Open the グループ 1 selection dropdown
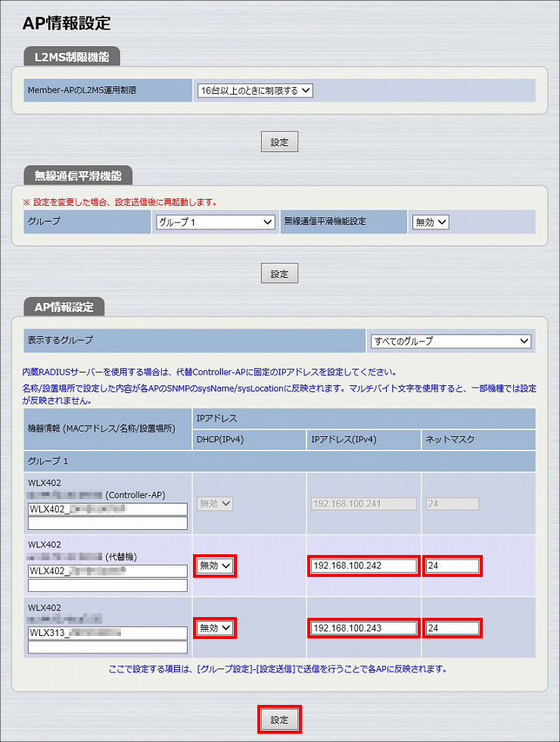The image size is (560, 742). [x=216, y=222]
